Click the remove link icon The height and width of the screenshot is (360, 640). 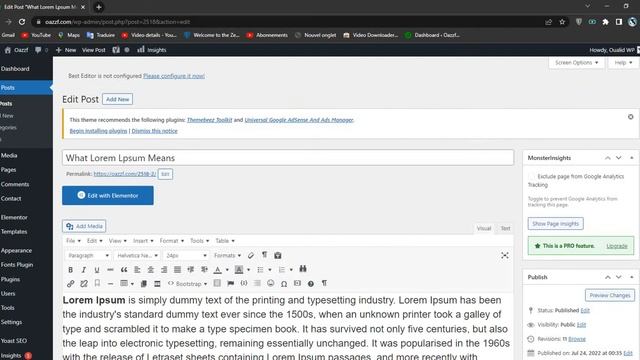(84, 284)
